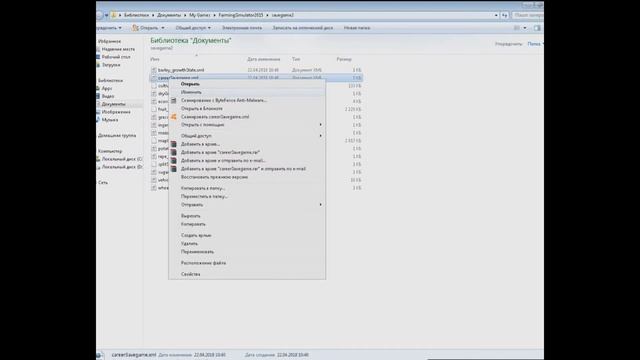The height and width of the screenshot is (360, 640).
Task: Click Локальный диск (C:) drive icon
Action: coord(98,159)
